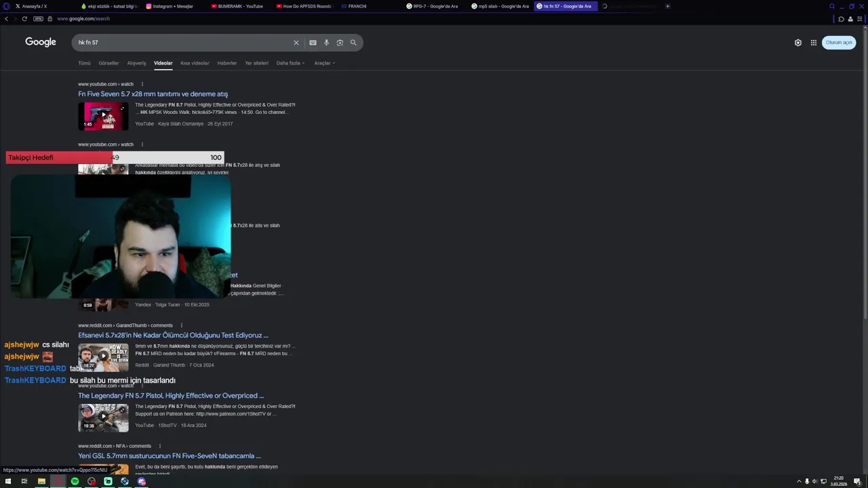Open the on-screen keyboard icon in search bar
This screenshot has height=488, width=868.
coord(313,43)
